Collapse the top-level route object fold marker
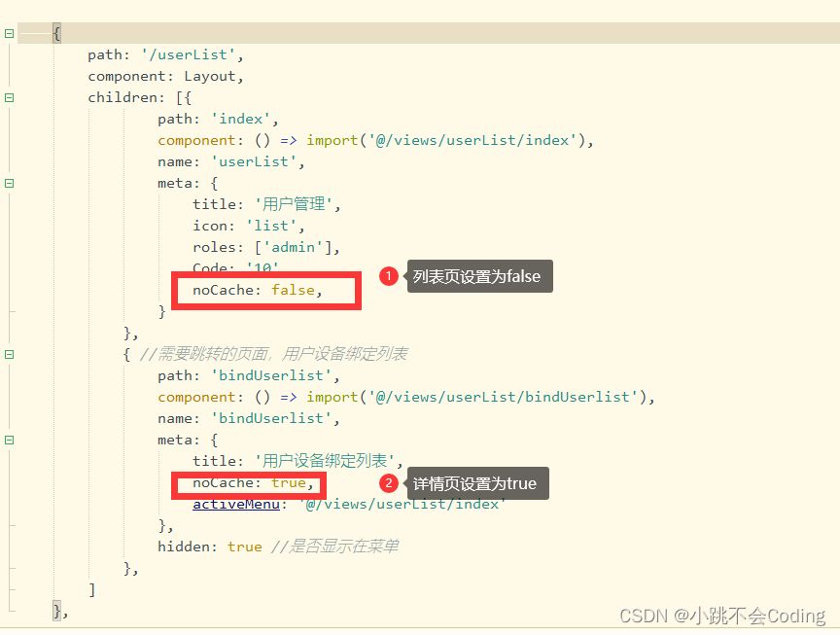Image resolution: width=840 pixels, height=635 pixels. click(x=9, y=33)
